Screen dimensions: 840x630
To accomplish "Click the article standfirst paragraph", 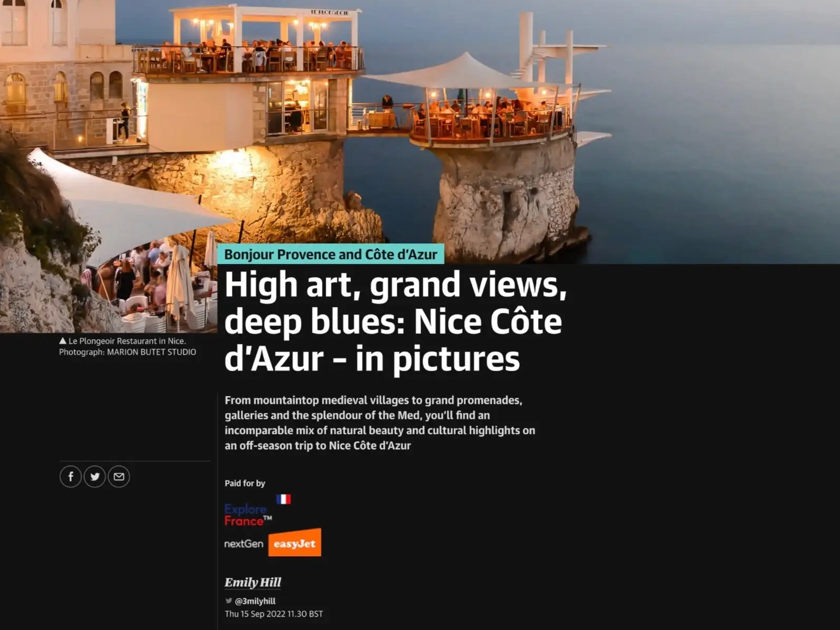I will tap(380, 422).
